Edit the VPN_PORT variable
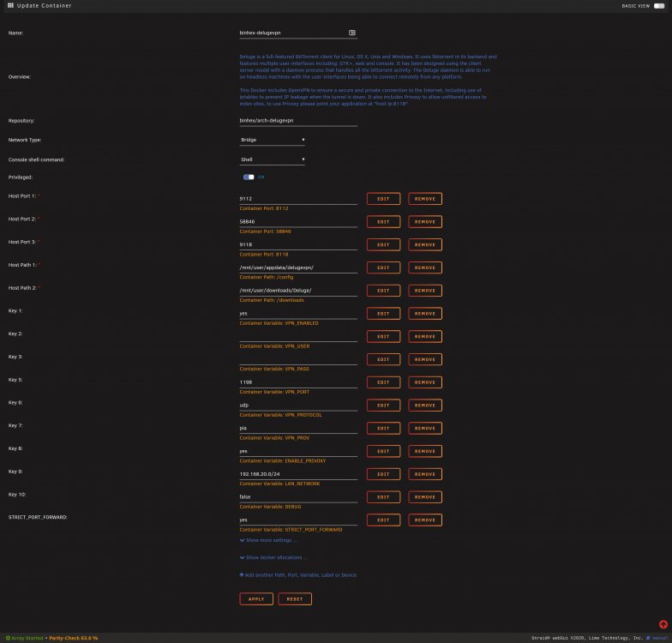 [384, 382]
